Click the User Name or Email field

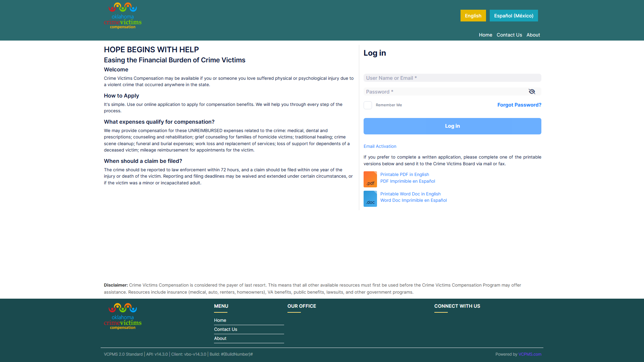452,78
